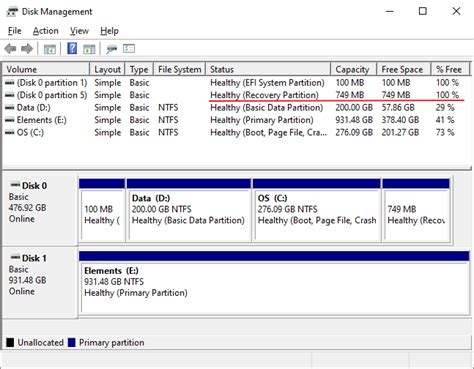Screen dimensions: 474x369
Task: Close the Disk Management window
Action: click(456, 11)
